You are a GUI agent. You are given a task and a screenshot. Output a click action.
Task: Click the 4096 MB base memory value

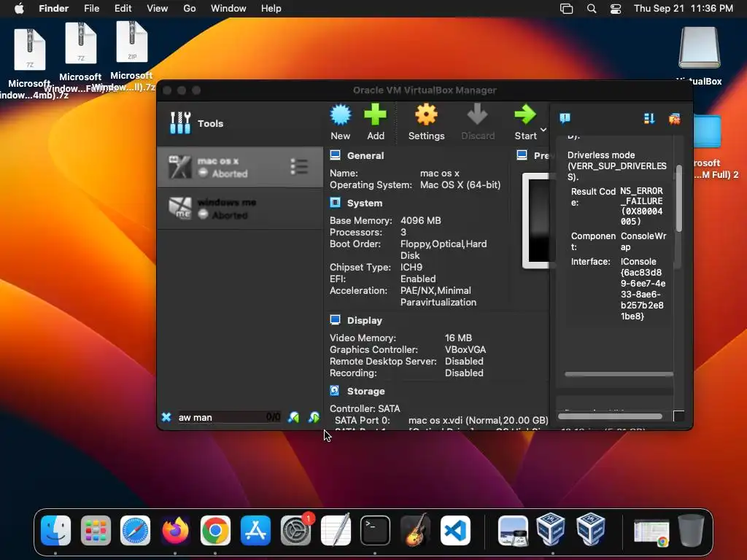[421, 220]
